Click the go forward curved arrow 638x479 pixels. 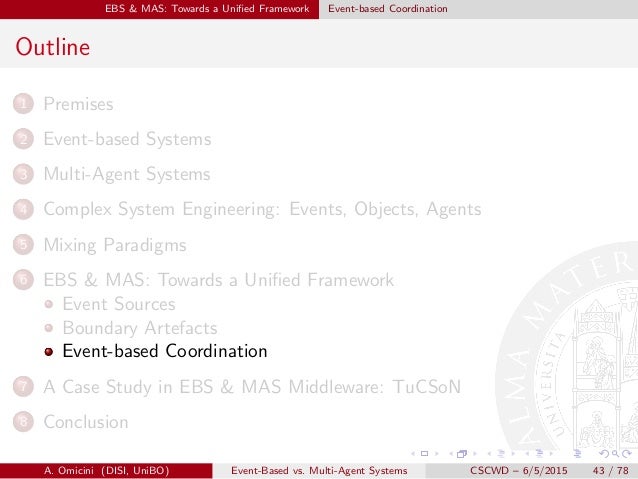point(627,454)
